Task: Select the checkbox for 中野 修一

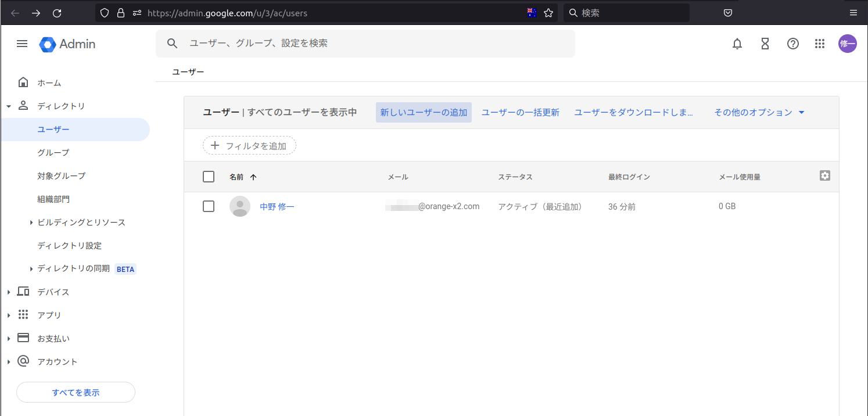Action: coord(209,206)
